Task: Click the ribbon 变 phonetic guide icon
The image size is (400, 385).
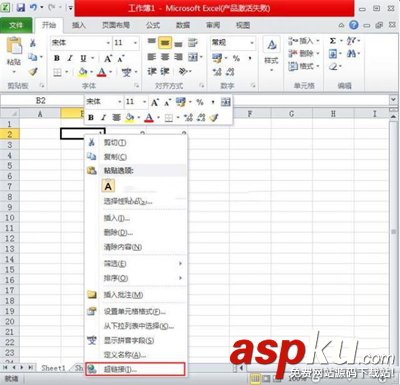Action: click(126, 72)
